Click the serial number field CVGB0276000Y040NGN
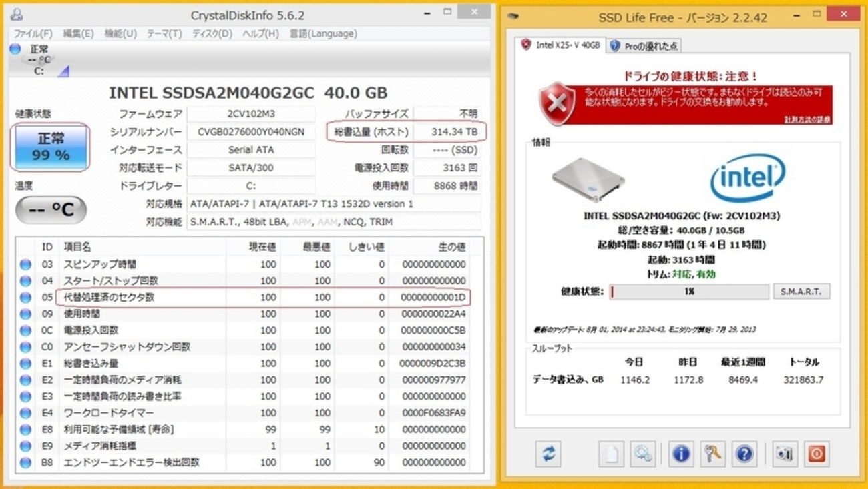The width and height of the screenshot is (868, 489). (x=251, y=132)
